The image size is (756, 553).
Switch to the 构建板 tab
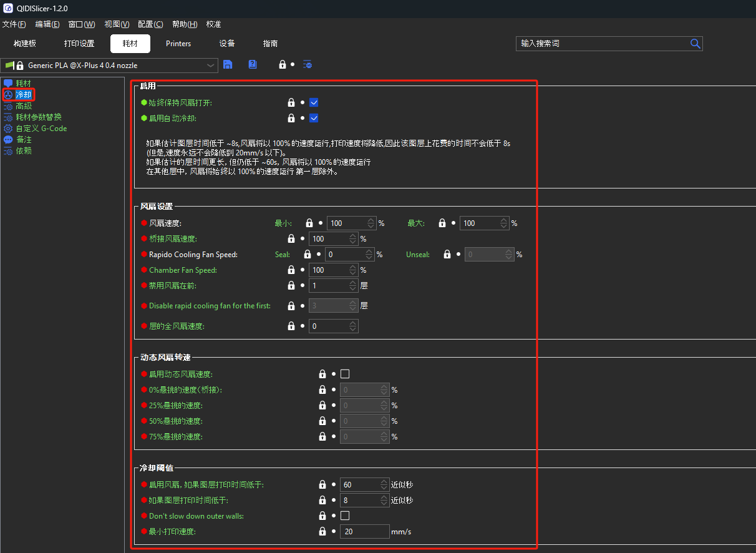coord(25,44)
